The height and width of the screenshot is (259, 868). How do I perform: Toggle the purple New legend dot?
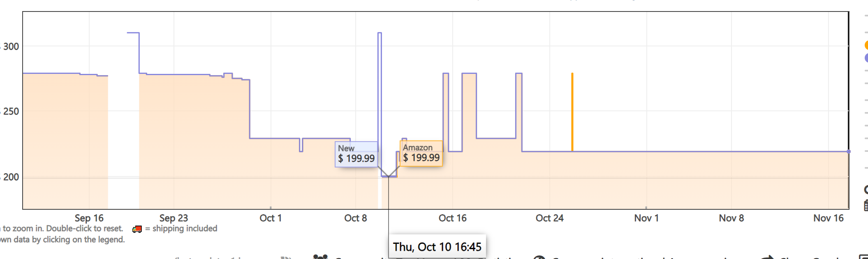(866, 58)
